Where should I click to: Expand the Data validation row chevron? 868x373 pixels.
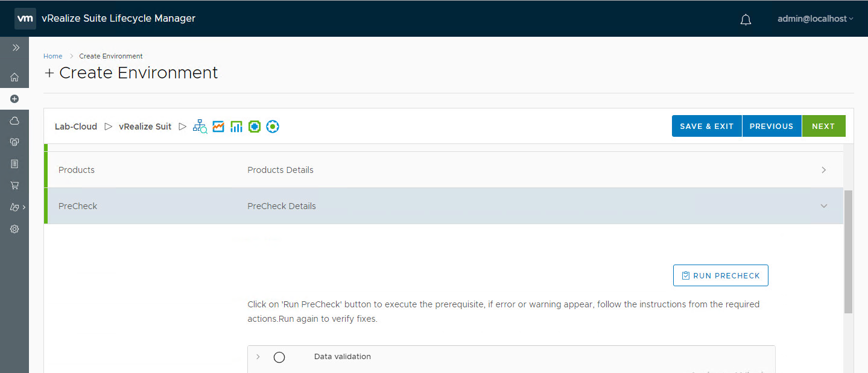pos(258,357)
